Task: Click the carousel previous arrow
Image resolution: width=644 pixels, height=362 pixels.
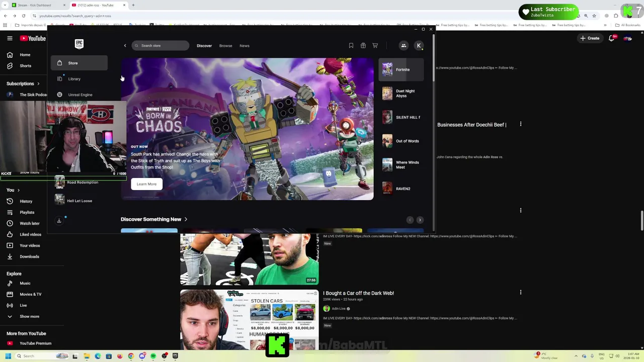Action: coord(410,220)
